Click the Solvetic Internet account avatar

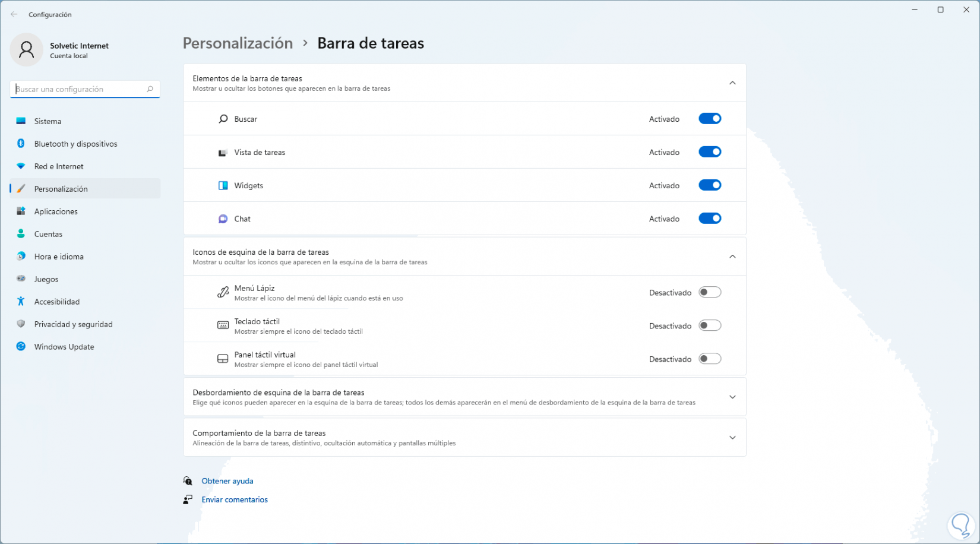27,50
